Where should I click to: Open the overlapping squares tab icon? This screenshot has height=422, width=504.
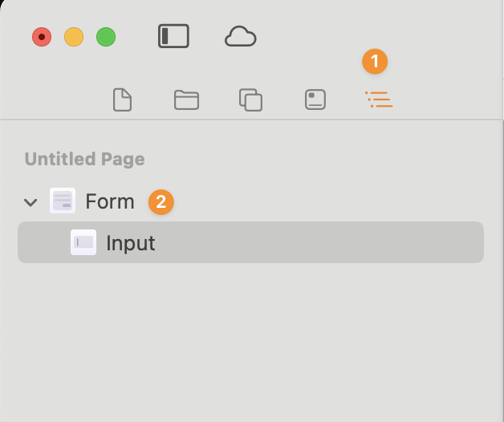251,100
